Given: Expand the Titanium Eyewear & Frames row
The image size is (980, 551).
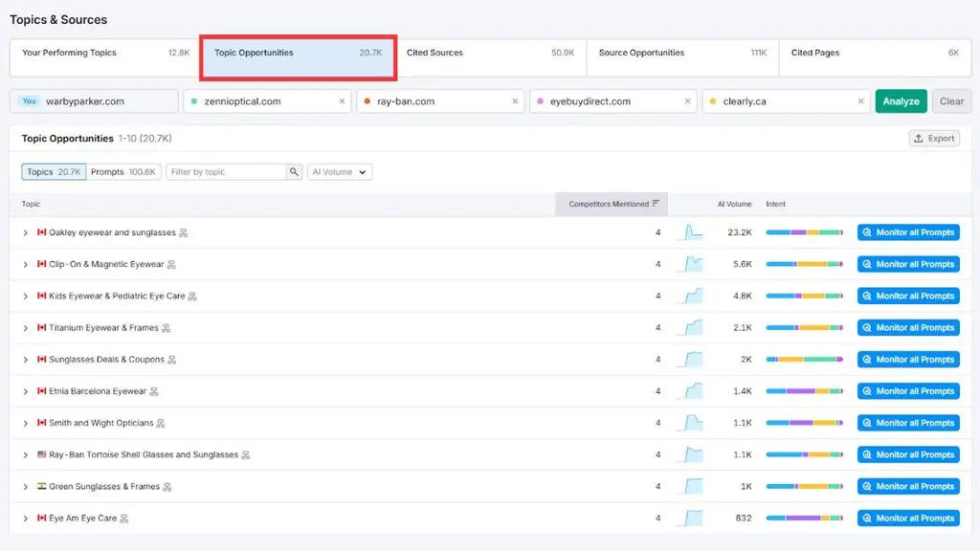Looking at the screenshot, I should [26, 328].
